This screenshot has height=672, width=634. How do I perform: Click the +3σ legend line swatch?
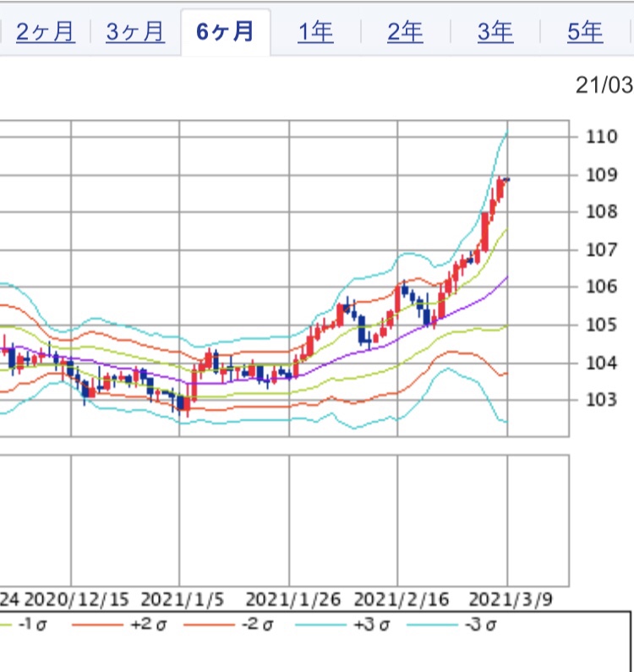tap(320, 626)
